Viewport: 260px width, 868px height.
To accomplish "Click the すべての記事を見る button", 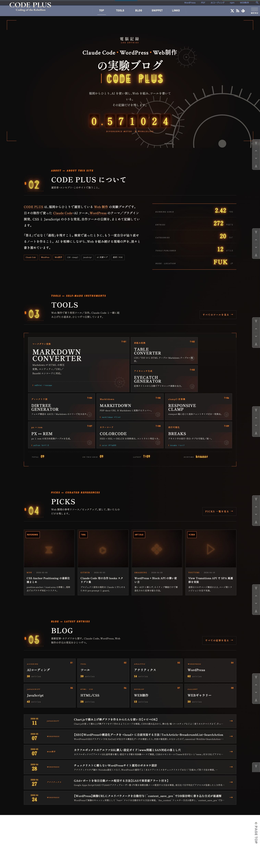I will tap(219, 640).
